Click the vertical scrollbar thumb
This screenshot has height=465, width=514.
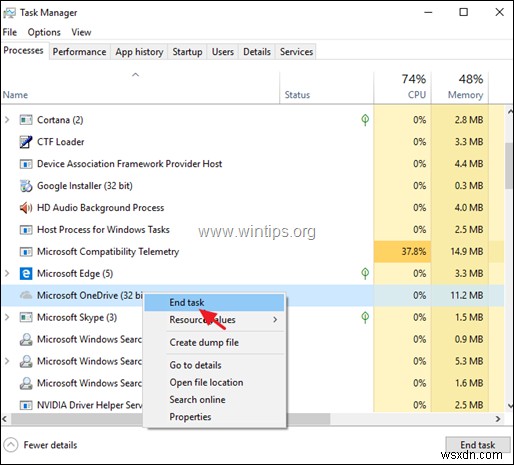(x=509, y=166)
